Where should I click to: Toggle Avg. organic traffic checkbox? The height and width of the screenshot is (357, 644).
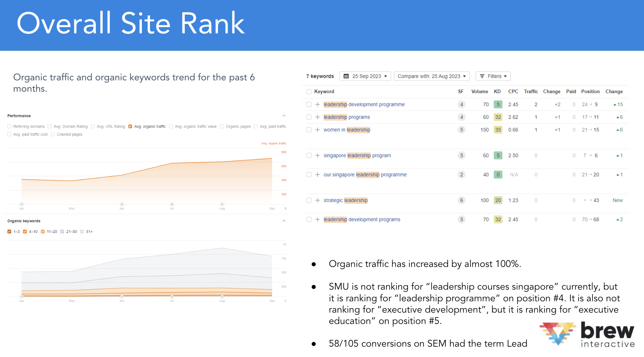(130, 126)
